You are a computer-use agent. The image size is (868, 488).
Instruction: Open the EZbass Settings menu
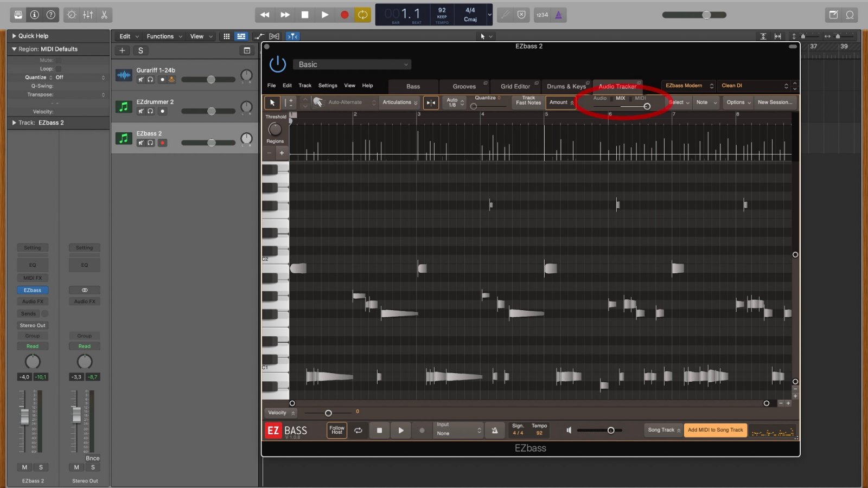click(327, 86)
